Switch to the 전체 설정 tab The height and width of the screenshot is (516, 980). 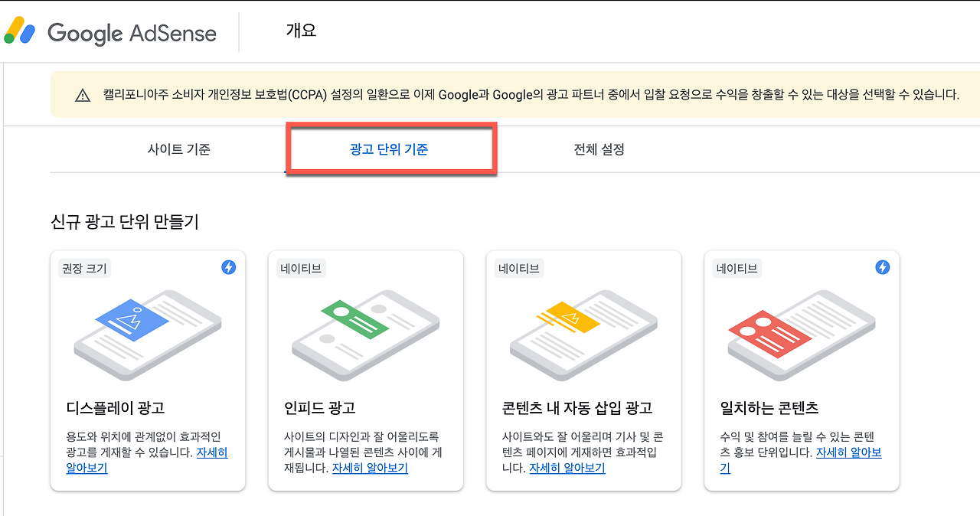pos(599,149)
